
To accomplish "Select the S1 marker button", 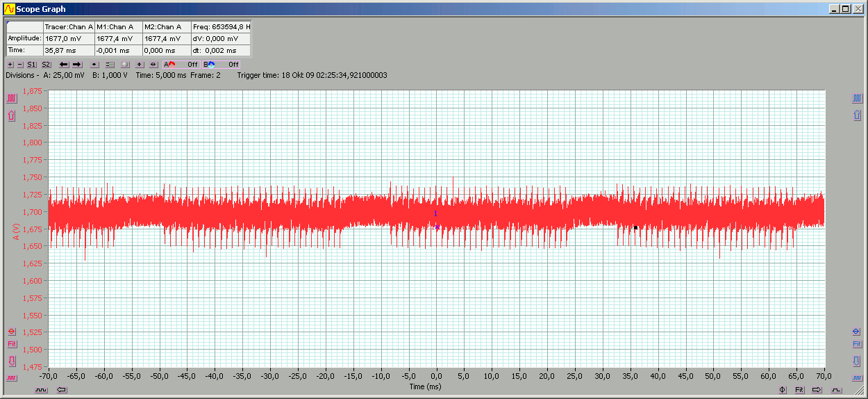I will pos(31,64).
